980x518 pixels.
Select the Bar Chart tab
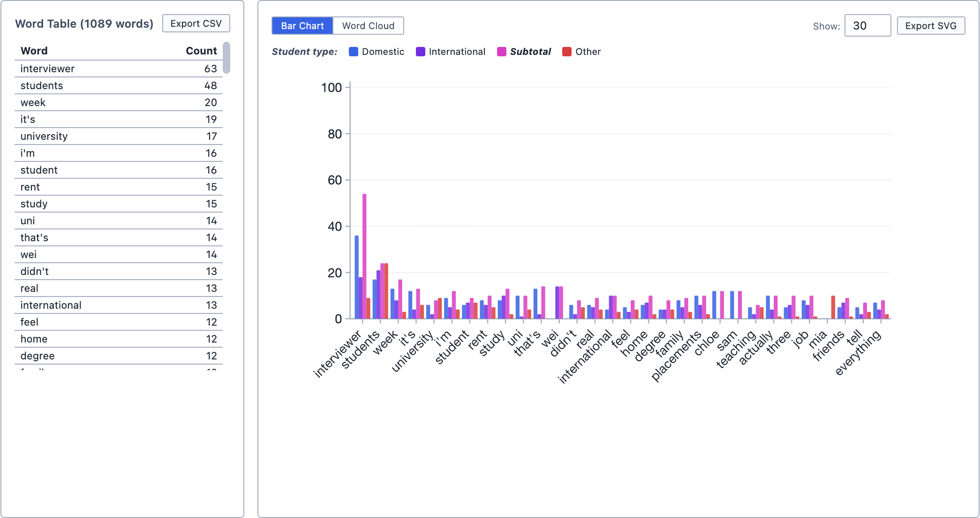point(302,26)
